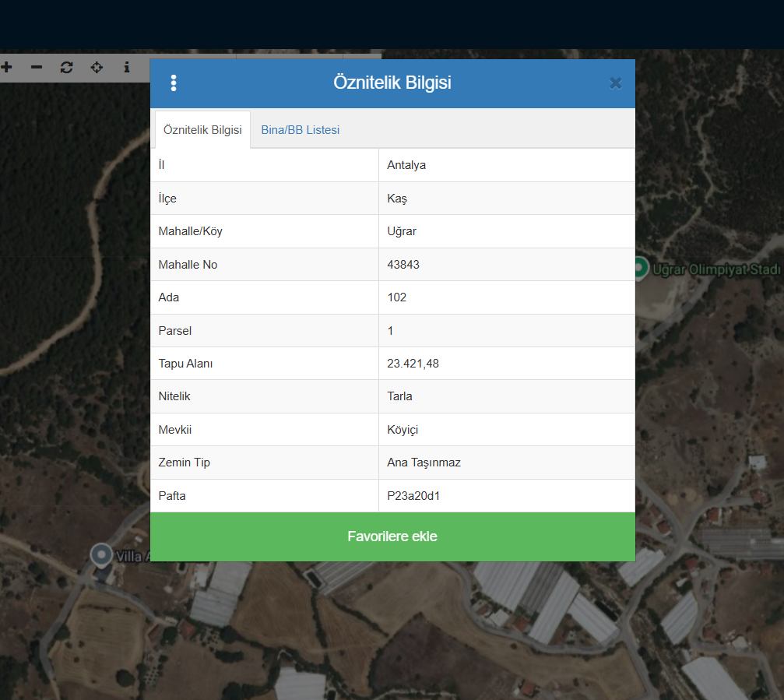This screenshot has width=784, height=700.
Task: Click the Uğrar Olimpiyat Stadı map label
Action: (716, 270)
